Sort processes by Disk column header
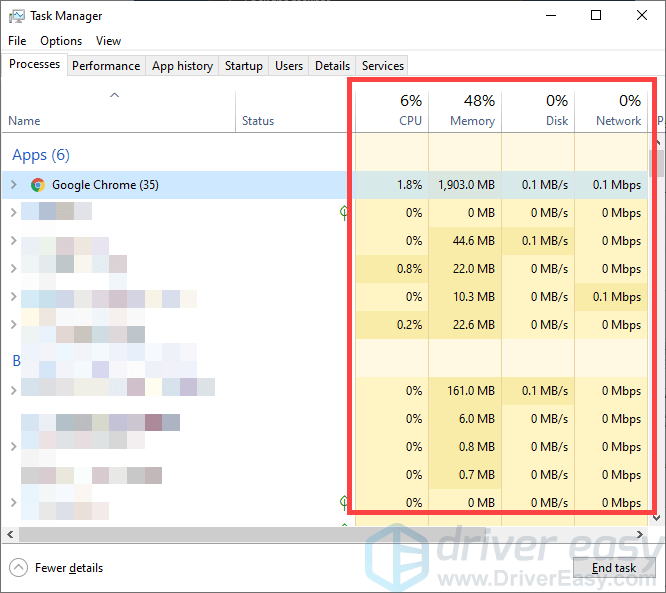The height and width of the screenshot is (593, 666). coord(538,111)
